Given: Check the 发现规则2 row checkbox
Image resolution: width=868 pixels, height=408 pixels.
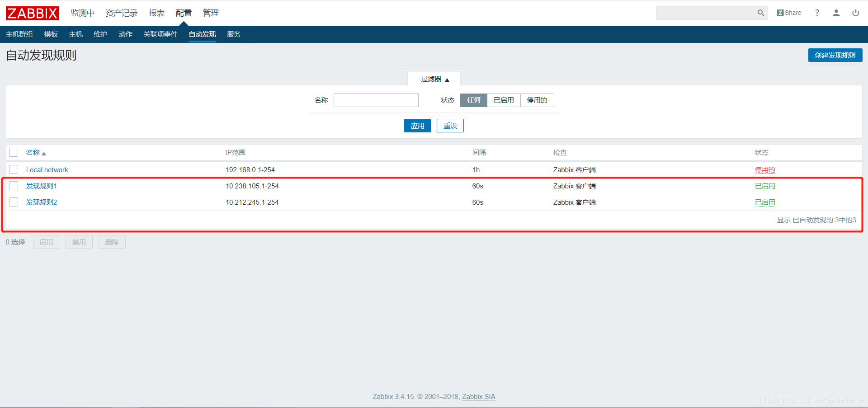Looking at the screenshot, I should coord(14,202).
